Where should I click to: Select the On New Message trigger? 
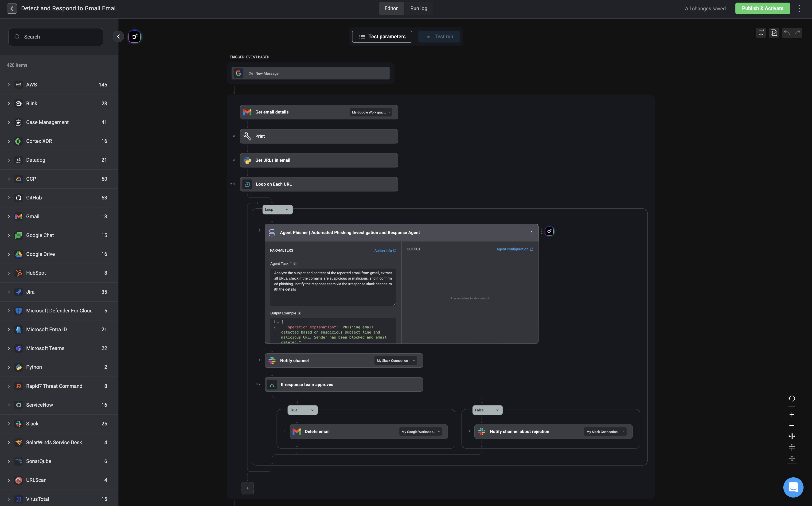point(311,73)
